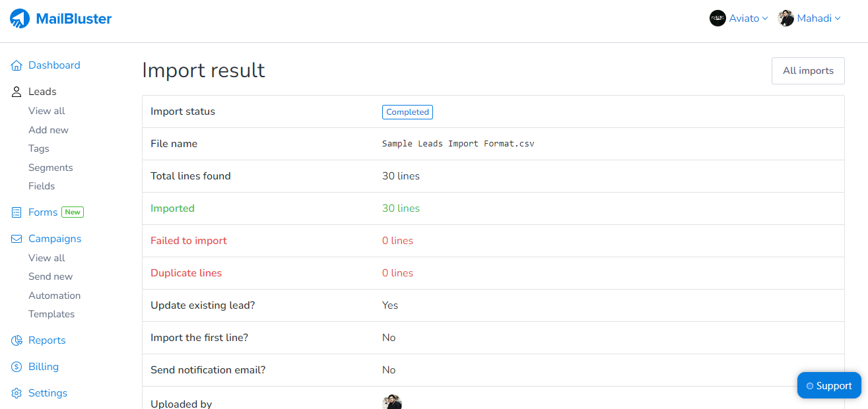The width and height of the screenshot is (868, 409).
Task: Open Reports using the pie chart icon
Action: 16,340
